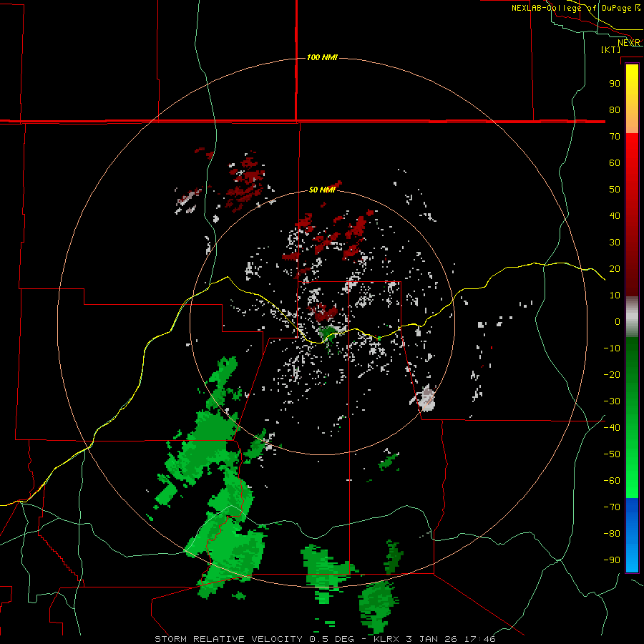Image resolution: width=644 pixels, height=644 pixels.
Task: Click the 3 JAN 26 date in caption
Action: pyautogui.click(x=431, y=639)
